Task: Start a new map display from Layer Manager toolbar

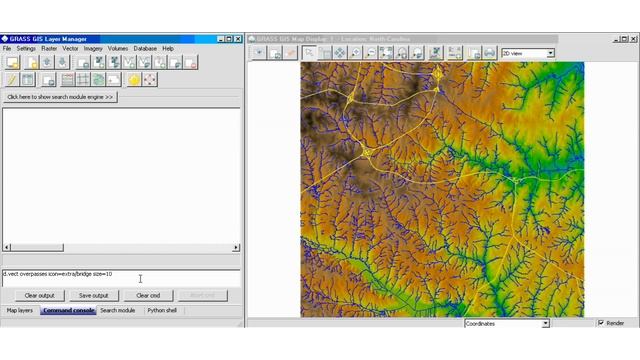Action: [x=13, y=62]
